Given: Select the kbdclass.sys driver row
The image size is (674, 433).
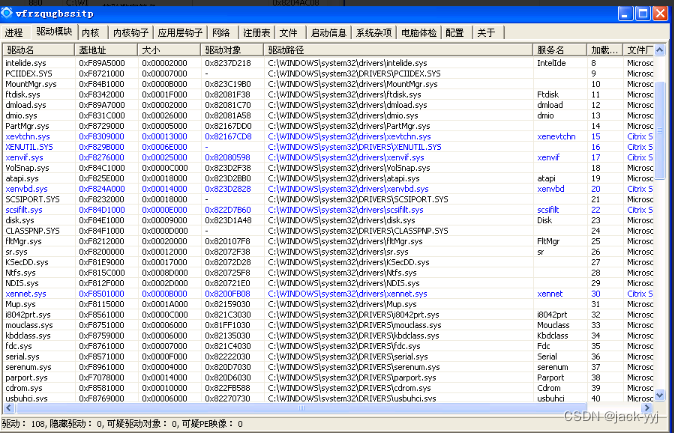Looking at the screenshot, I should (329, 335).
